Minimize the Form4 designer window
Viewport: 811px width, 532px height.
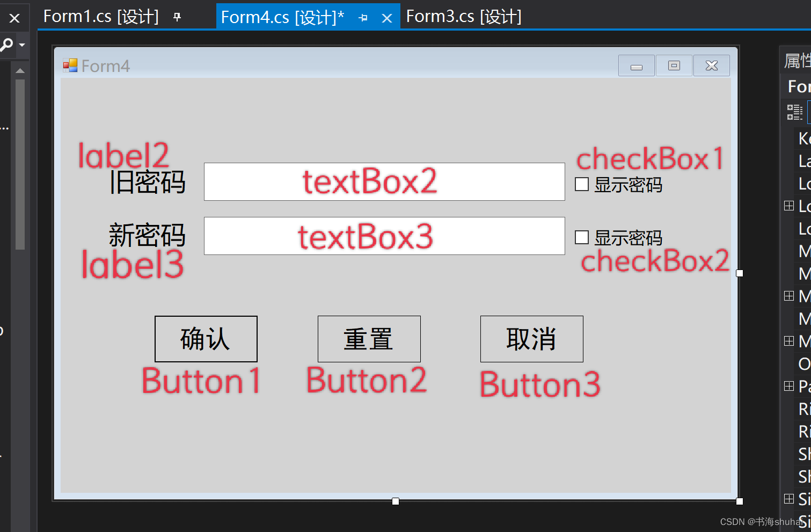[637, 65]
